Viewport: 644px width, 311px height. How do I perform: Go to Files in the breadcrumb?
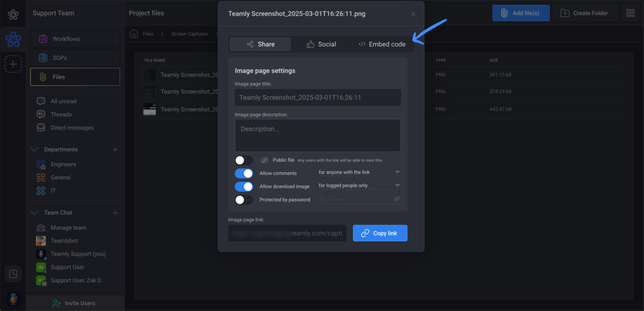coord(148,34)
